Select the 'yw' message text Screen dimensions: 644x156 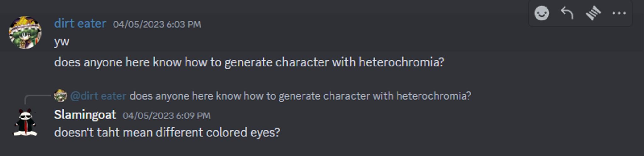pyautogui.click(x=62, y=42)
